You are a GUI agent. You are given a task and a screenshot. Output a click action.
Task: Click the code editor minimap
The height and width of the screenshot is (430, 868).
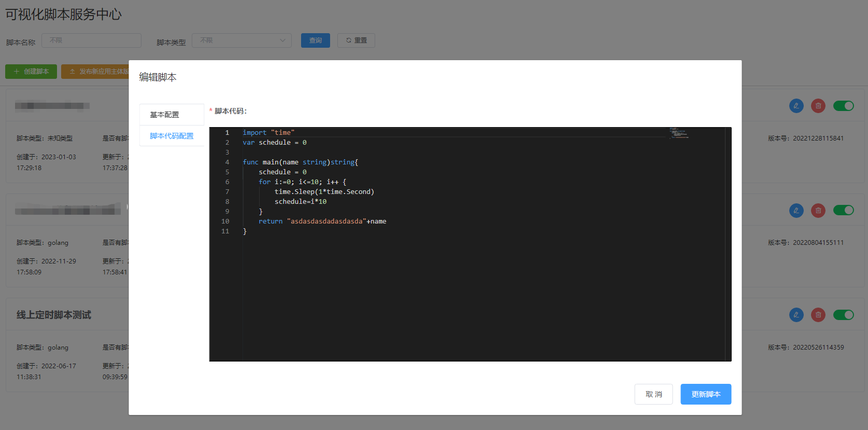(x=679, y=133)
